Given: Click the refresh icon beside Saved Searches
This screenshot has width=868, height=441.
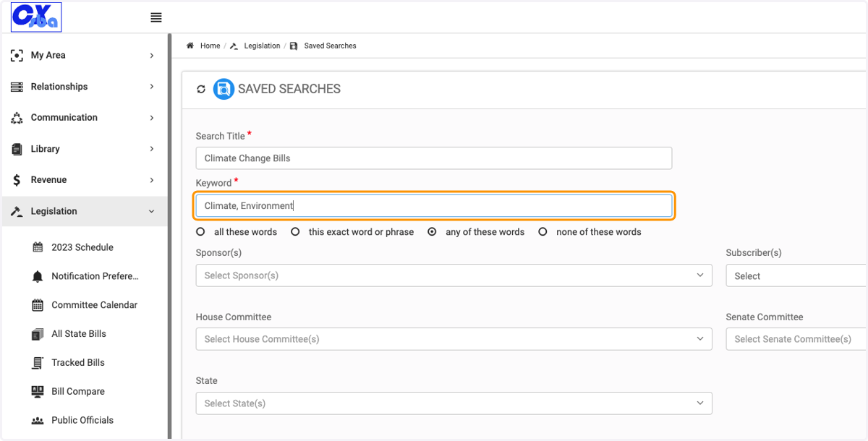Looking at the screenshot, I should (x=201, y=90).
